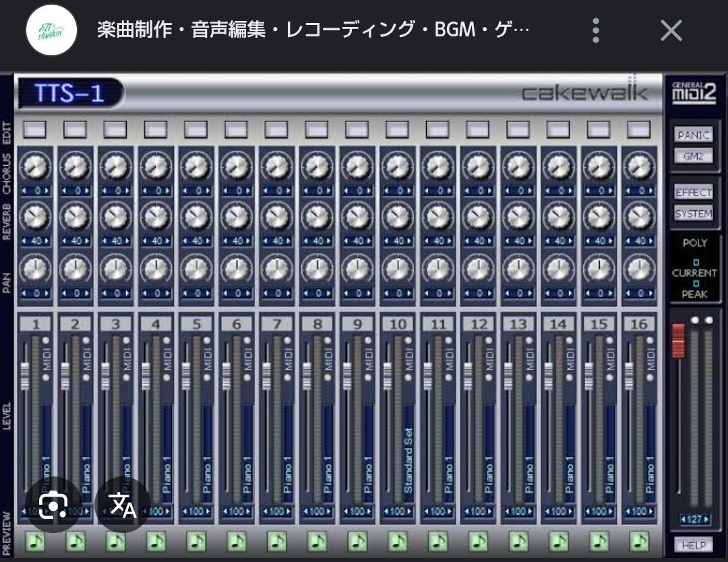This screenshot has height=562, width=728.
Task: Select channel number 13 label
Action: coord(518,324)
